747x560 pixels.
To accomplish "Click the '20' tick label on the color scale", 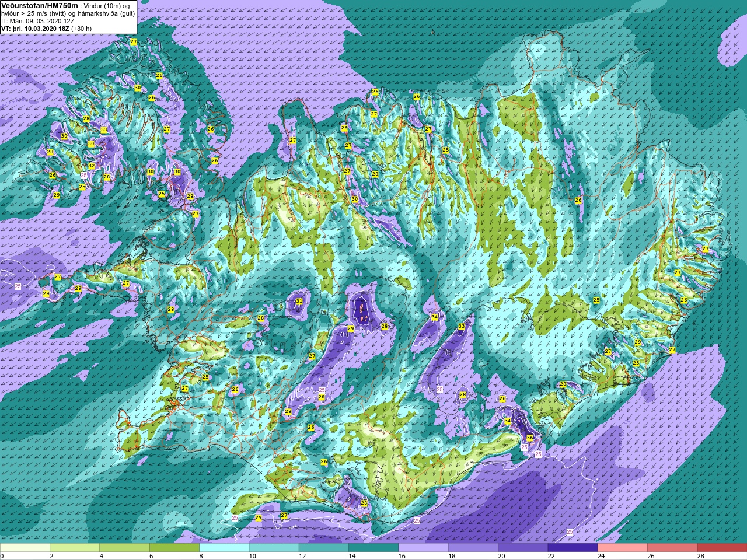I will pos(502,556).
